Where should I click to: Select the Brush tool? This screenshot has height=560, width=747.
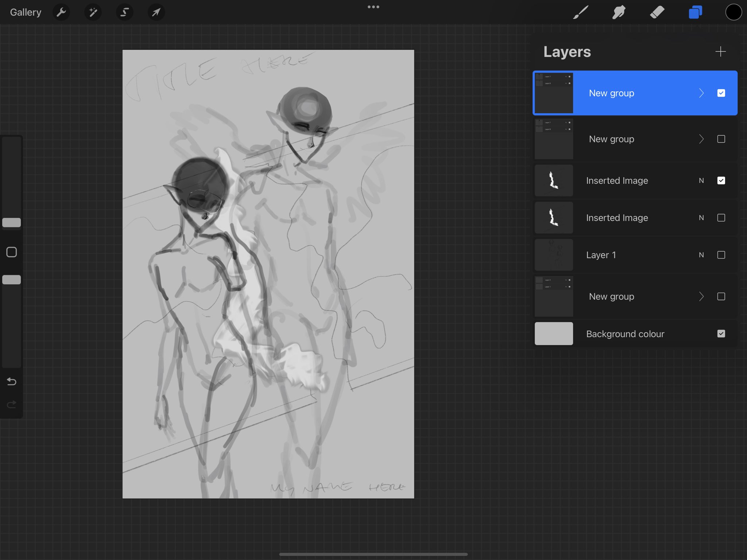pyautogui.click(x=581, y=12)
